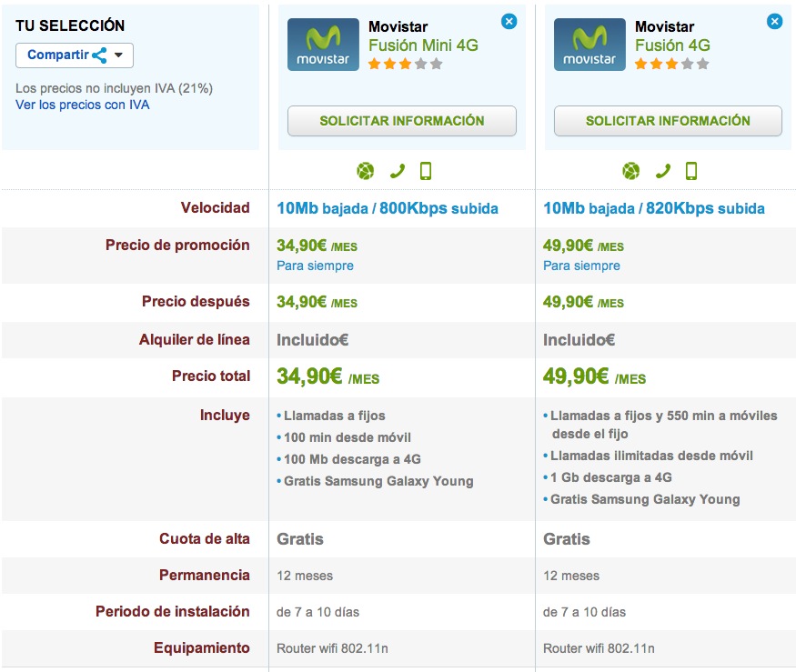The image size is (796, 672).
Task: Click the star rating of Fusión 4G
Action: point(671,65)
